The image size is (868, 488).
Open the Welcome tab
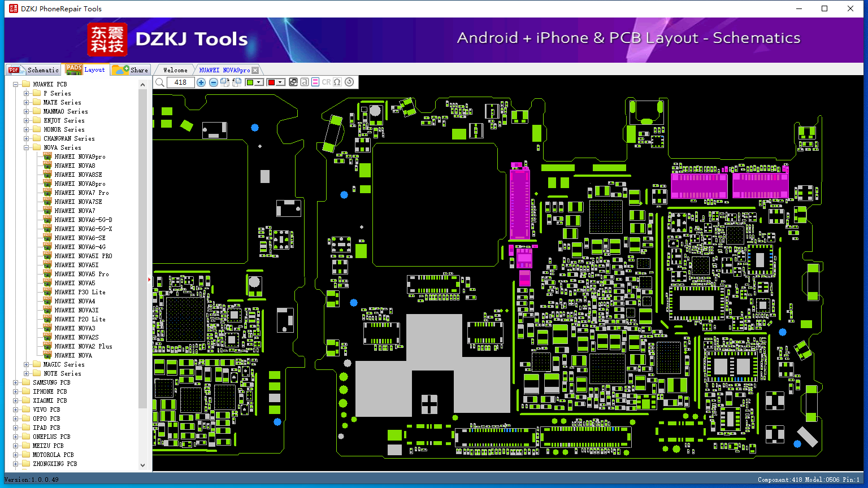click(175, 70)
